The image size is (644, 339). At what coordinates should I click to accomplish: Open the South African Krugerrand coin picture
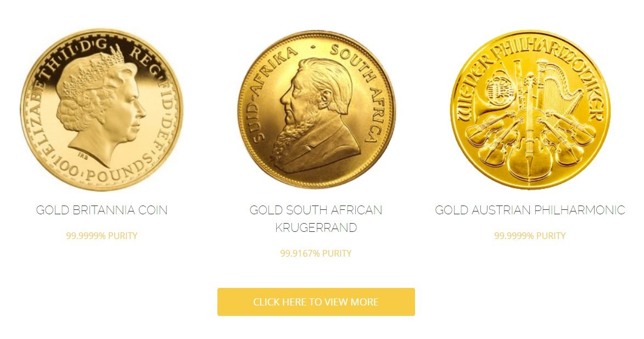click(x=316, y=110)
